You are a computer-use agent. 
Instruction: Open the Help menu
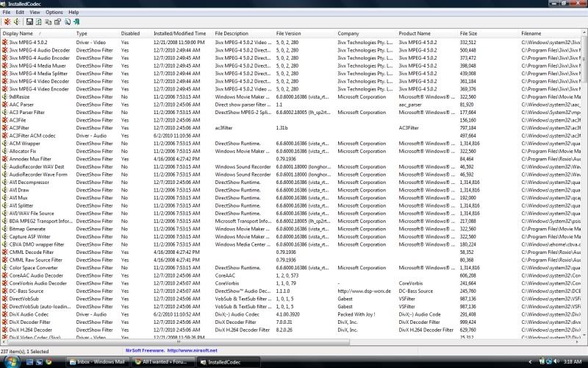74,13
